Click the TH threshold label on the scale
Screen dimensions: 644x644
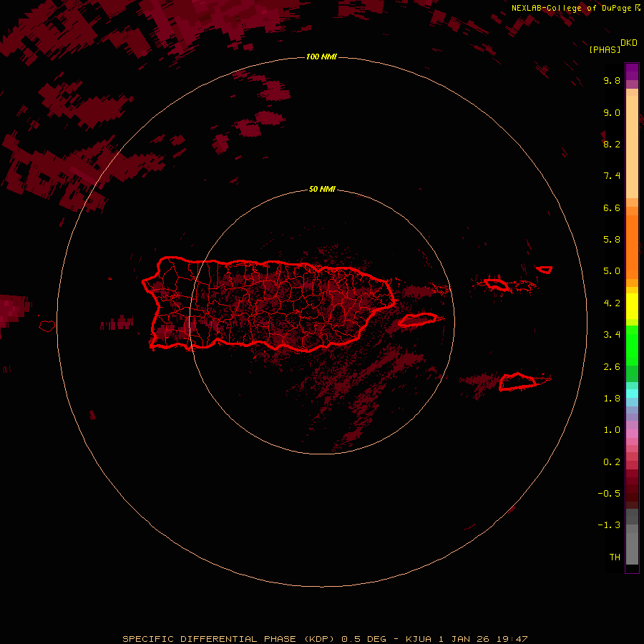pos(615,557)
